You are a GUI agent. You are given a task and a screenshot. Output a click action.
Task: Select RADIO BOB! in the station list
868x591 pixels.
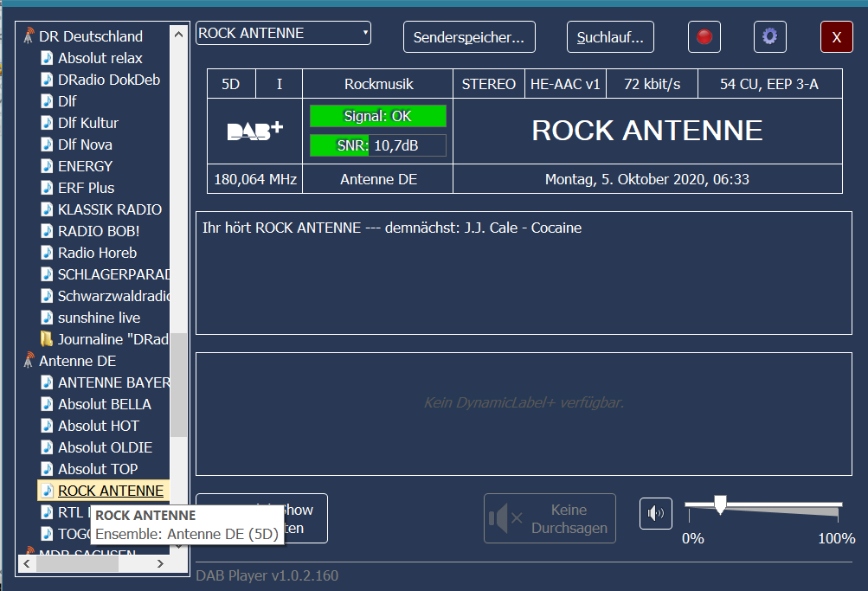pos(99,231)
